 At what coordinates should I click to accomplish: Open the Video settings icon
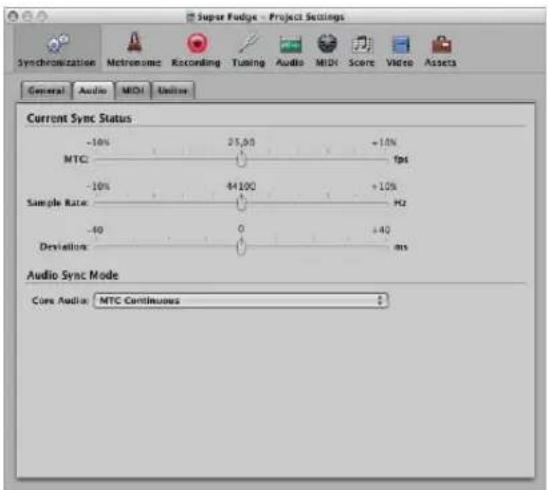400,49
